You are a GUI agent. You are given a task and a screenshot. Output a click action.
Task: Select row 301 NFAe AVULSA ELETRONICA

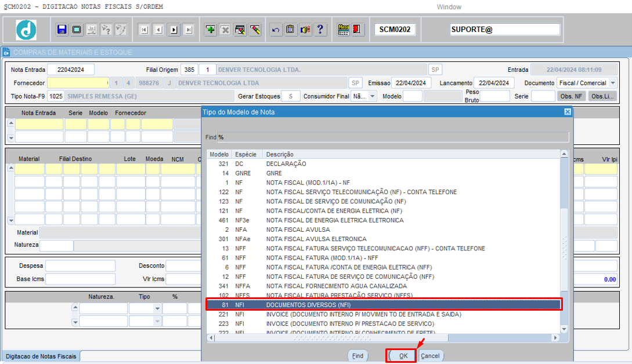tap(383, 239)
